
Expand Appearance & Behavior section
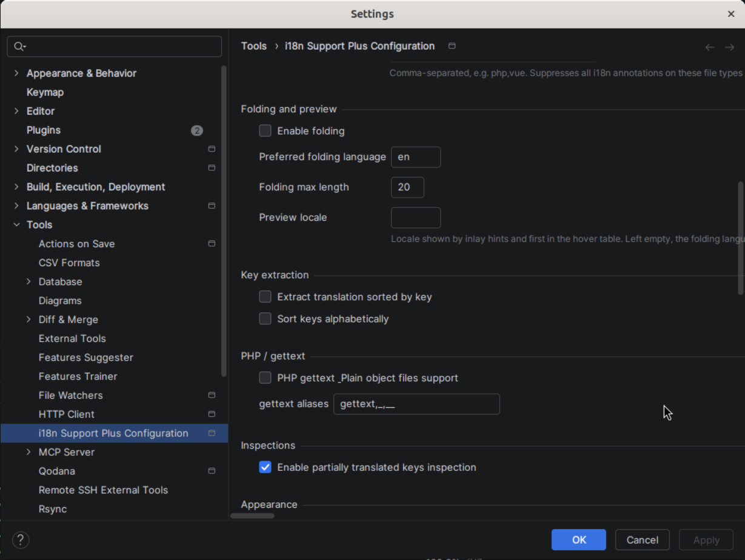pos(16,73)
